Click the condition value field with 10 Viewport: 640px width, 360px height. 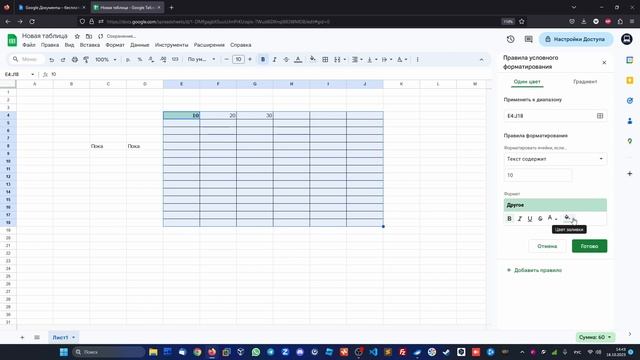[538, 175]
